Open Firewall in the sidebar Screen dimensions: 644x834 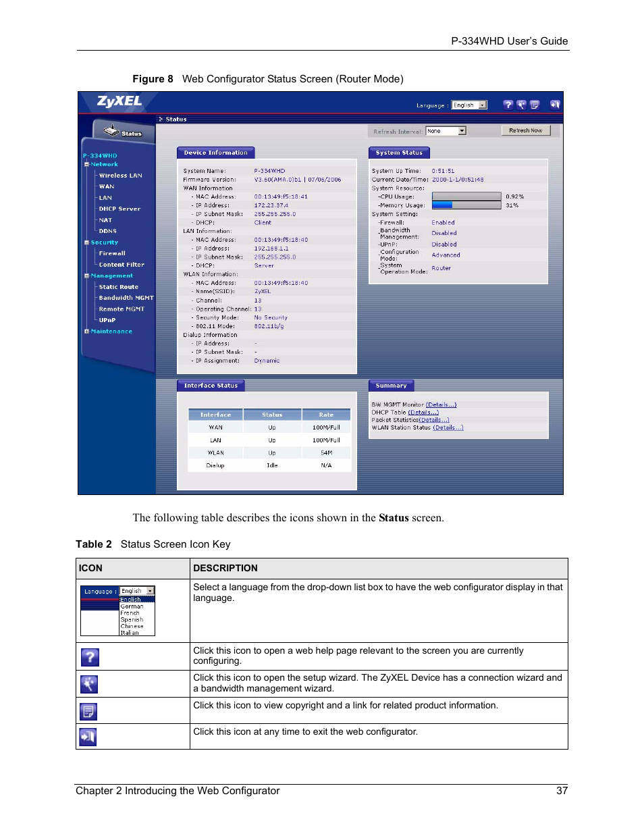pos(112,253)
